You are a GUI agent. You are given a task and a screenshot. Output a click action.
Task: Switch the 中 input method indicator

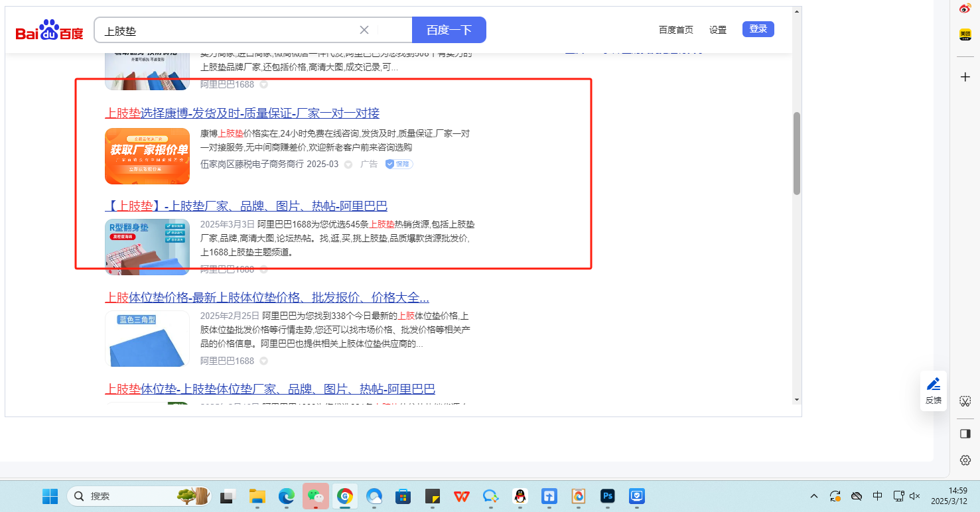coord(877,496)
